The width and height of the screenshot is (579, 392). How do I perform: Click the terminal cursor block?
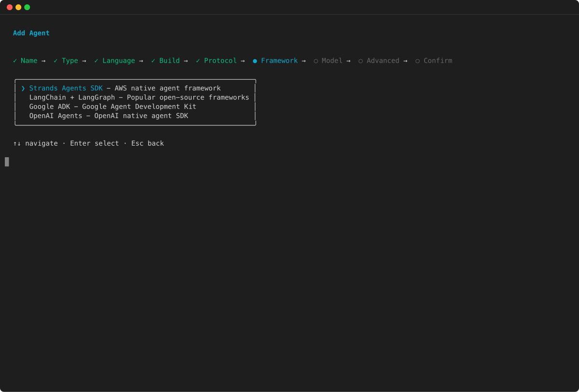[7, 162]
